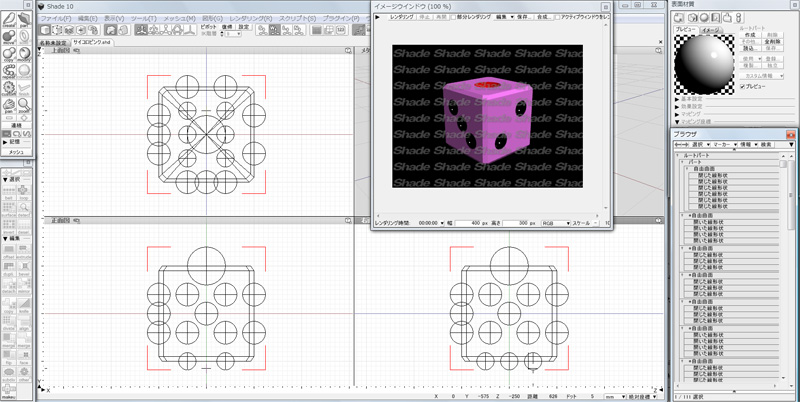Screen dimensions: 800x402
Task: Click the solid cube icon at toolbar start
Action: [x=45, y=30]
